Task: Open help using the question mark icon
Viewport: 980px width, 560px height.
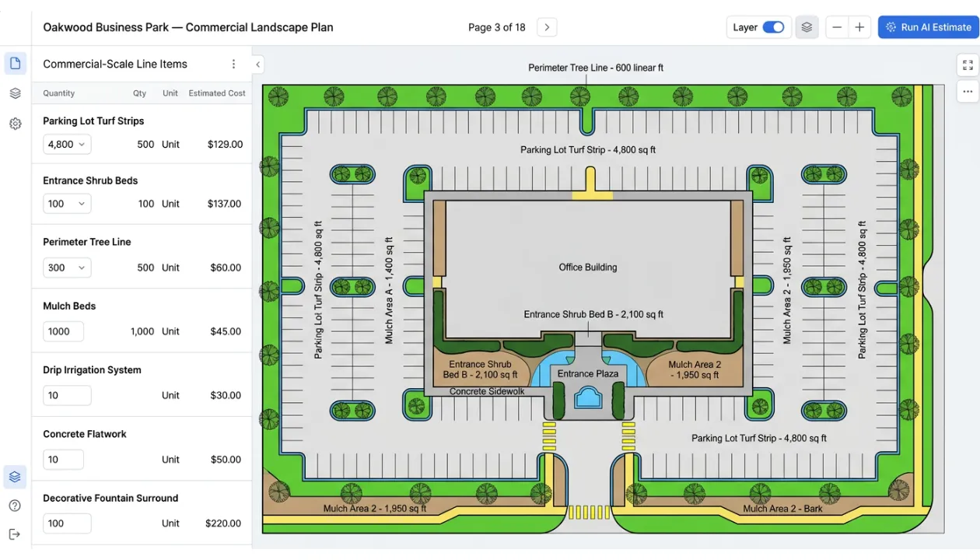Action: pyautogui.click(x=15, y=504)
